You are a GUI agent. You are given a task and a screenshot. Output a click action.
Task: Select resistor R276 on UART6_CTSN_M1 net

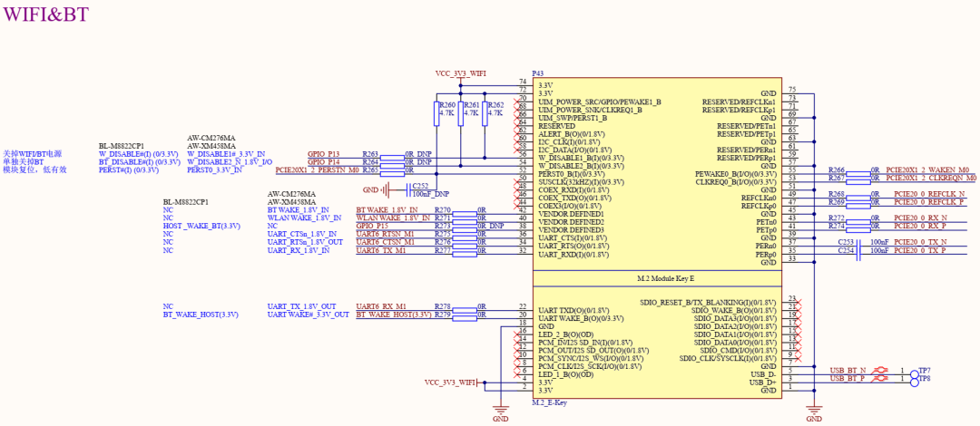[x=465, y=247]
